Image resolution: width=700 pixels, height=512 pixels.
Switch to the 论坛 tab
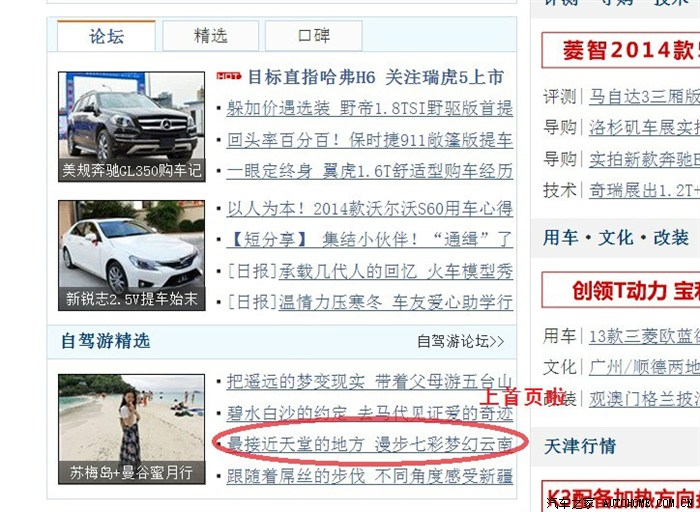click(x=106, y=36)
